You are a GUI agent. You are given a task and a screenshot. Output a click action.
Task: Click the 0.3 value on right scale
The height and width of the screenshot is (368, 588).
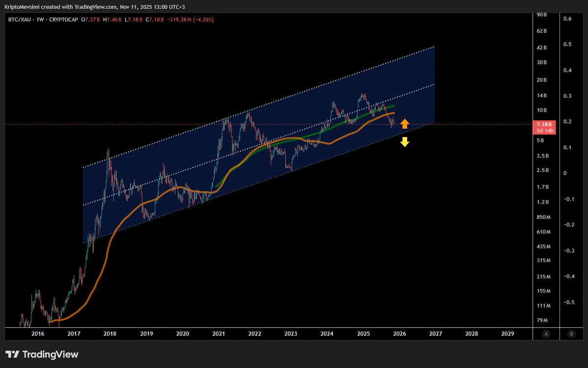[x=568, y=96]
